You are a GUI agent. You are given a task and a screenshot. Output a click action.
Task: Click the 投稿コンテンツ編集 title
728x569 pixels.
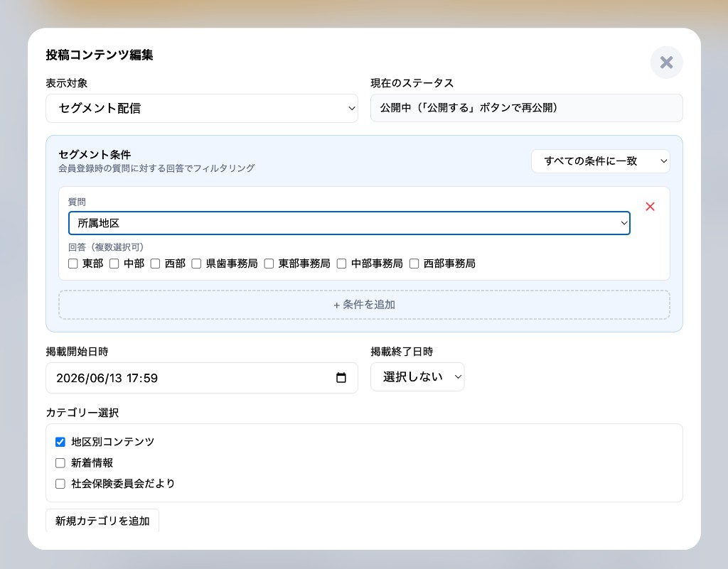pyautogui.click(x=100, y=55)
